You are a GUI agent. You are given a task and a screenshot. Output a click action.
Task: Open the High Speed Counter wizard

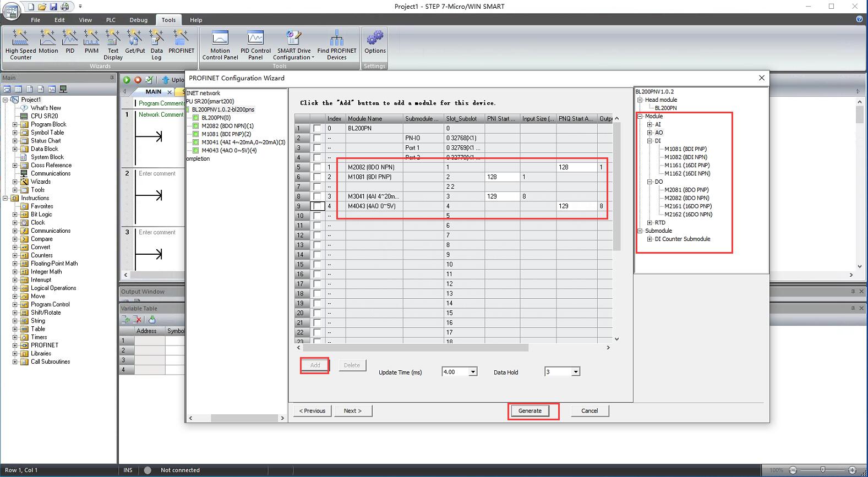[20, 45]
